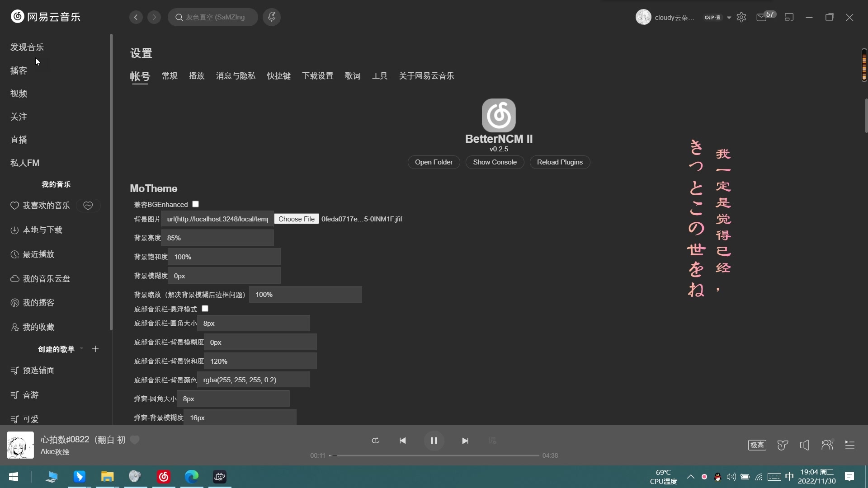Pause the current song
This screenshot has height=488, width=868.
click(x=434, y=441)
